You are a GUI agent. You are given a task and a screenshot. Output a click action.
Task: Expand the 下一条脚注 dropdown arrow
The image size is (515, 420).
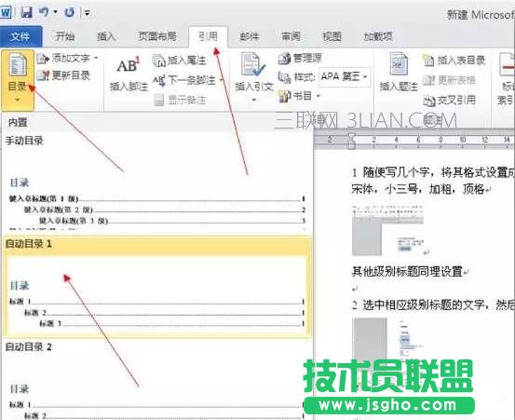[x=222, y=80]
